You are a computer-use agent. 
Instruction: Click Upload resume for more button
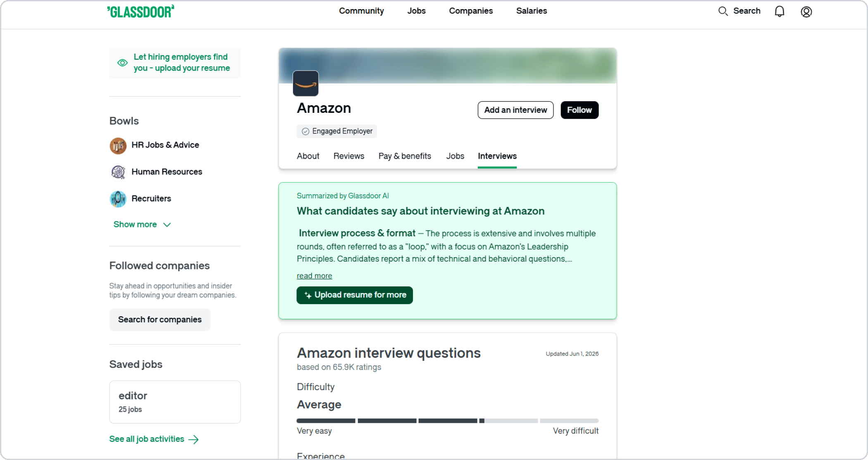click(x=355, y=295)
